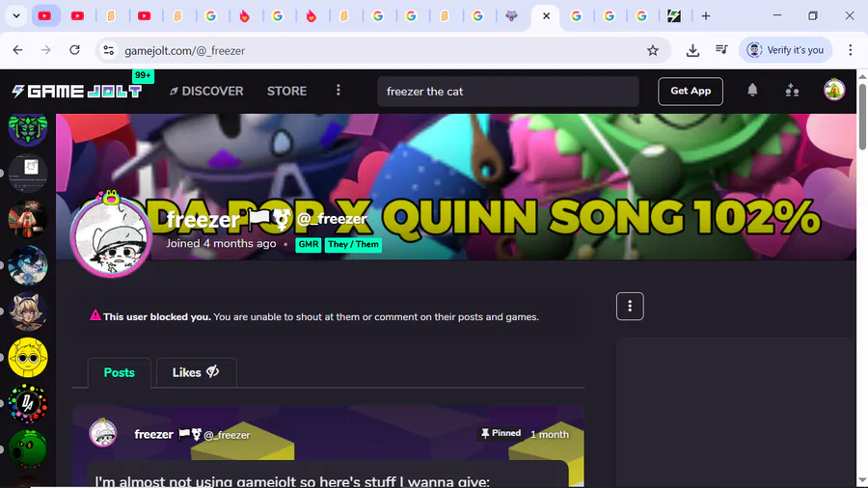Click the 99+ notification count badge

[x=143, y=76]
